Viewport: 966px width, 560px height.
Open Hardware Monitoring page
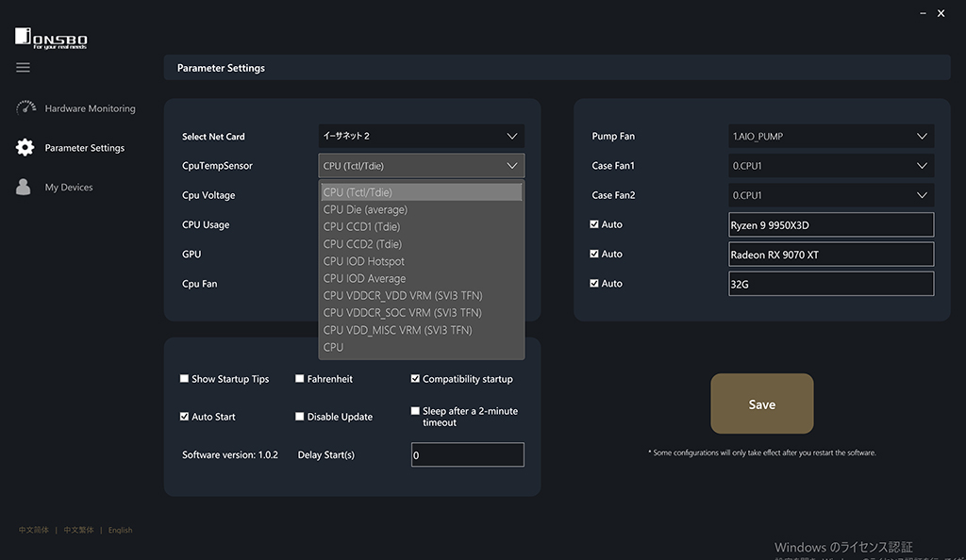tap(90, 108)
